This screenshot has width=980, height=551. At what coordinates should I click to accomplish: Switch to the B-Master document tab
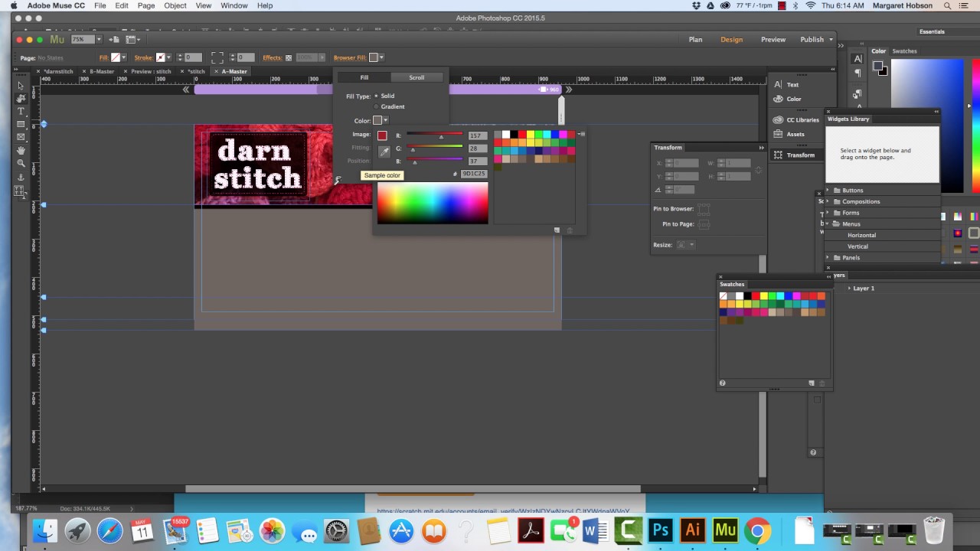pyautogui.click(x=102, y=71)
